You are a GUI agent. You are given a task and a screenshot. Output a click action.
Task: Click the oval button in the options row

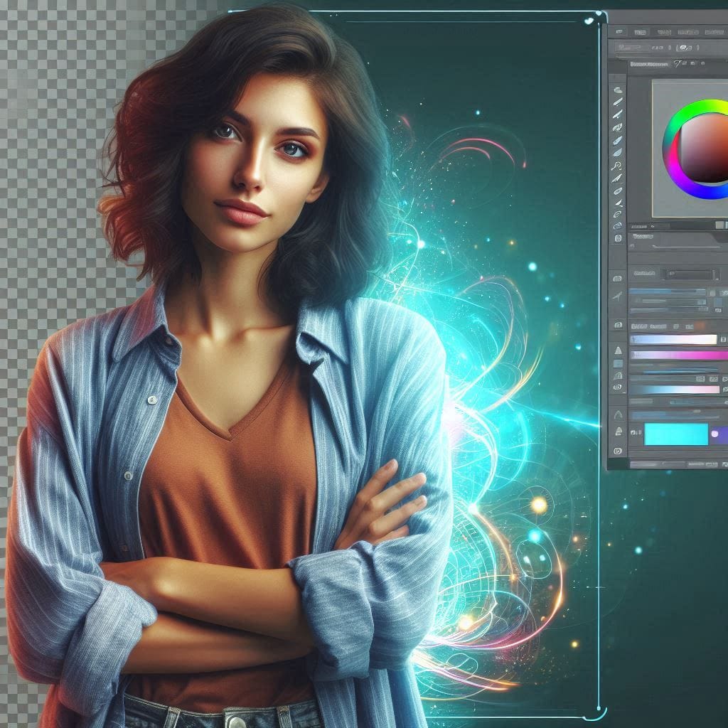pos(686,48)
